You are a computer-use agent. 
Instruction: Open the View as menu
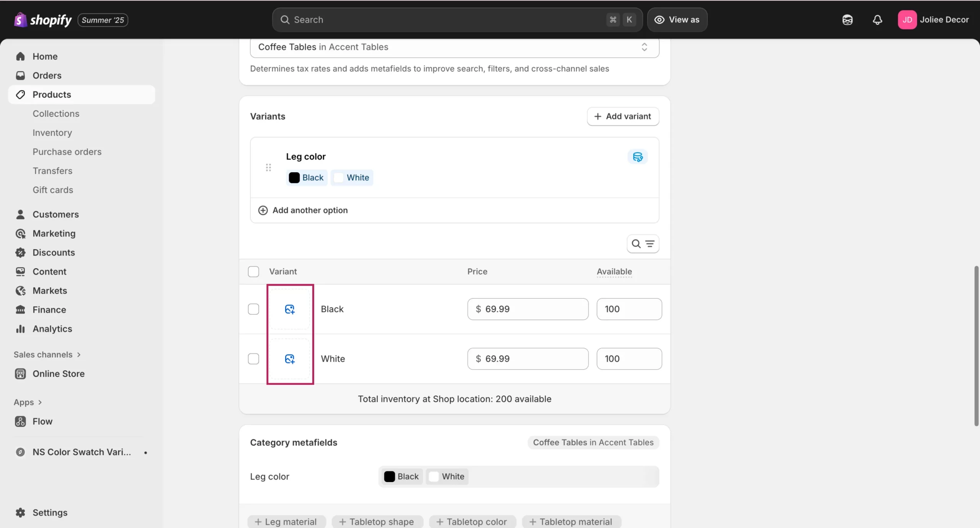click(x=677, y=20)
